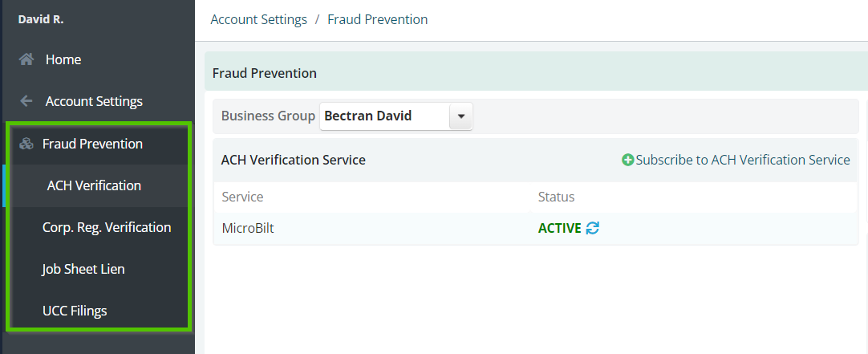Screen dimensions: 868x354
Task: Click the cubes icon beside Fraud Prevention
Action: pos(26,144)
